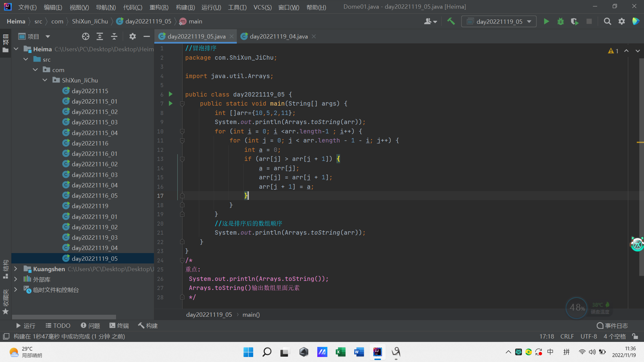Screen dimensions: 644x362
Task: Click the project panel horizontal scrollbar
Action: pos(64,317)
